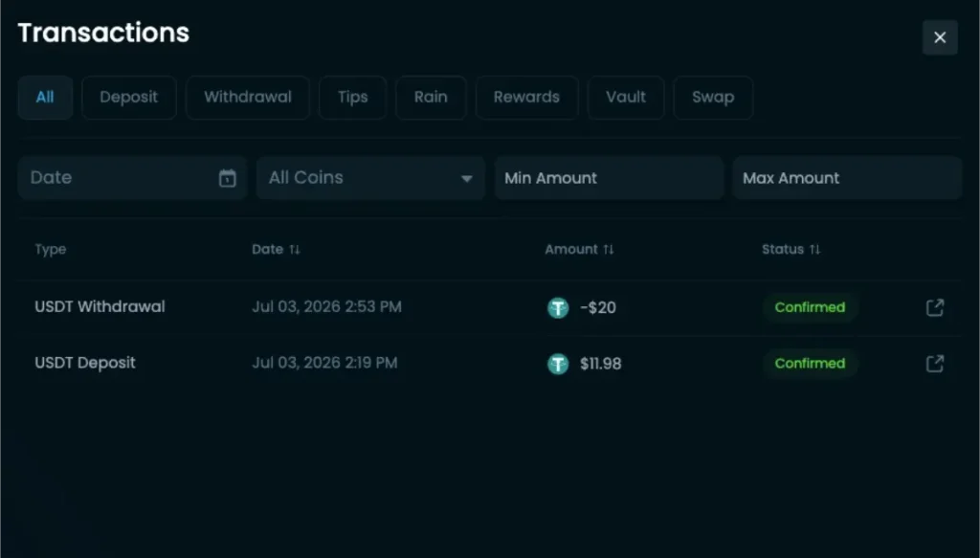The image size is (980, 558).
Task: Focus the Min Amount input
Action: [610, 178]
